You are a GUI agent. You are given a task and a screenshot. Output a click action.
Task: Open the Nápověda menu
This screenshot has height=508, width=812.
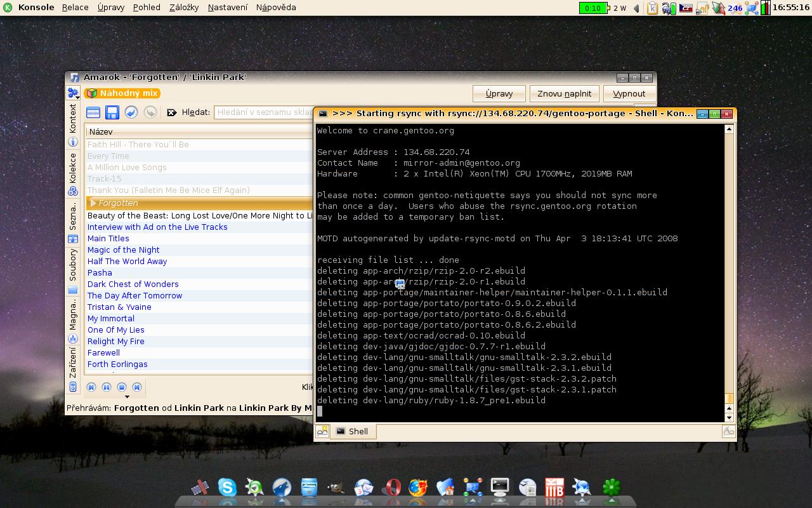[x=276, y=8]
